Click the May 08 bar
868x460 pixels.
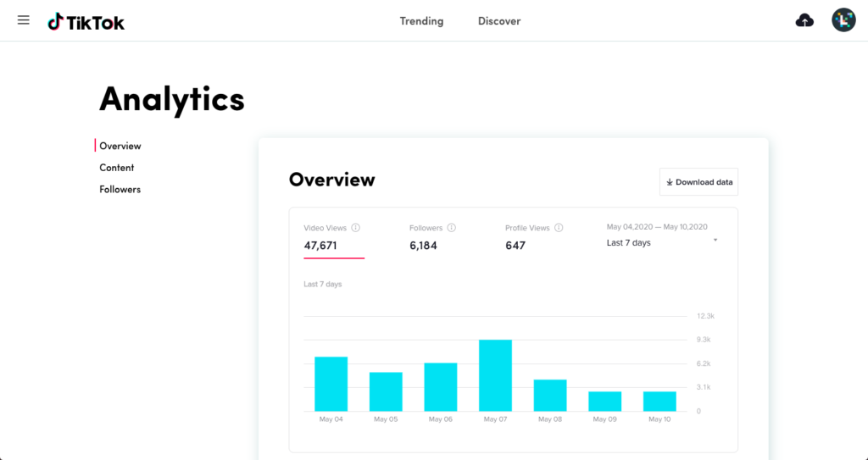(550, 396)
